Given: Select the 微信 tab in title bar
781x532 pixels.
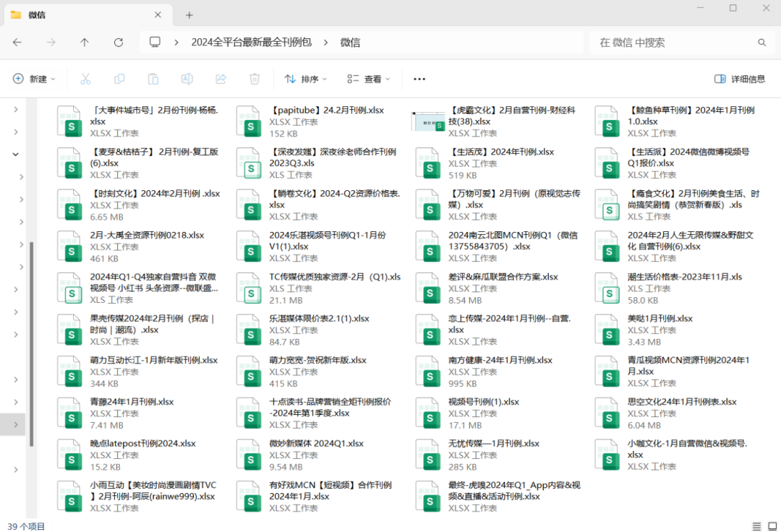Looking at the screenshot, I should click(x=89, y=15).
